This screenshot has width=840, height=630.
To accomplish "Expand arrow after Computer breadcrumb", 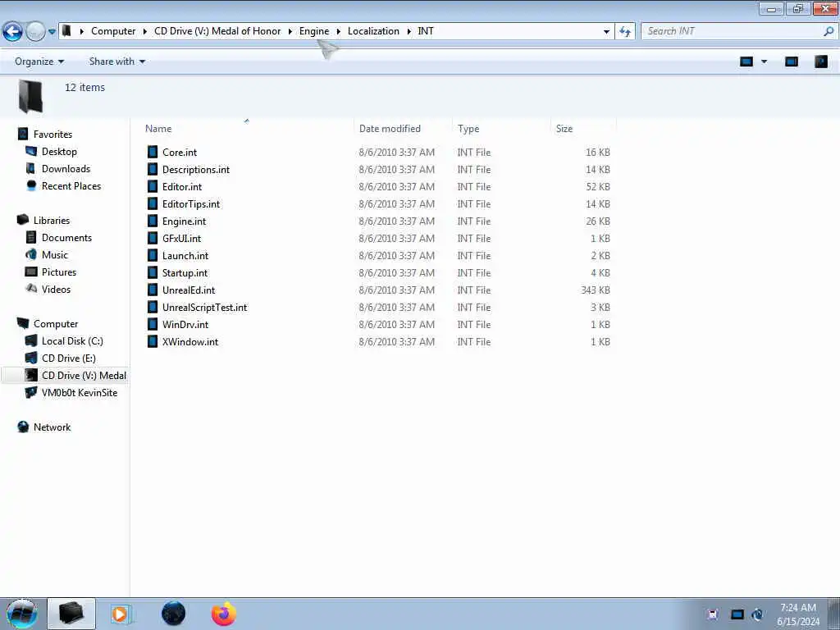I will [x=144, y=32].
